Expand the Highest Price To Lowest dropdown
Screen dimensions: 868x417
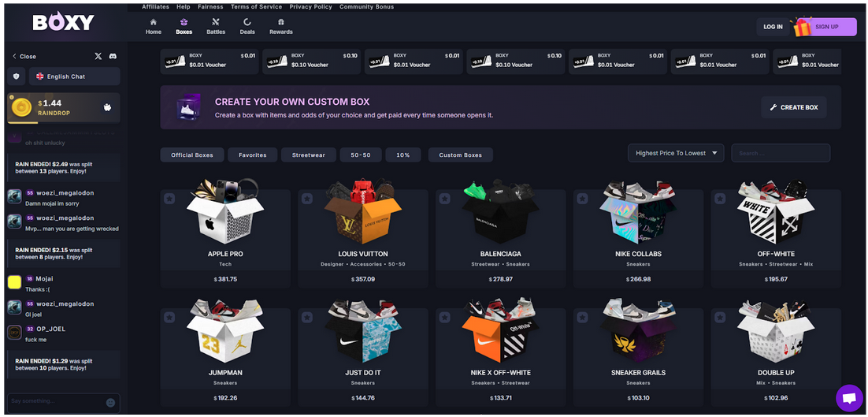point(676,154)
